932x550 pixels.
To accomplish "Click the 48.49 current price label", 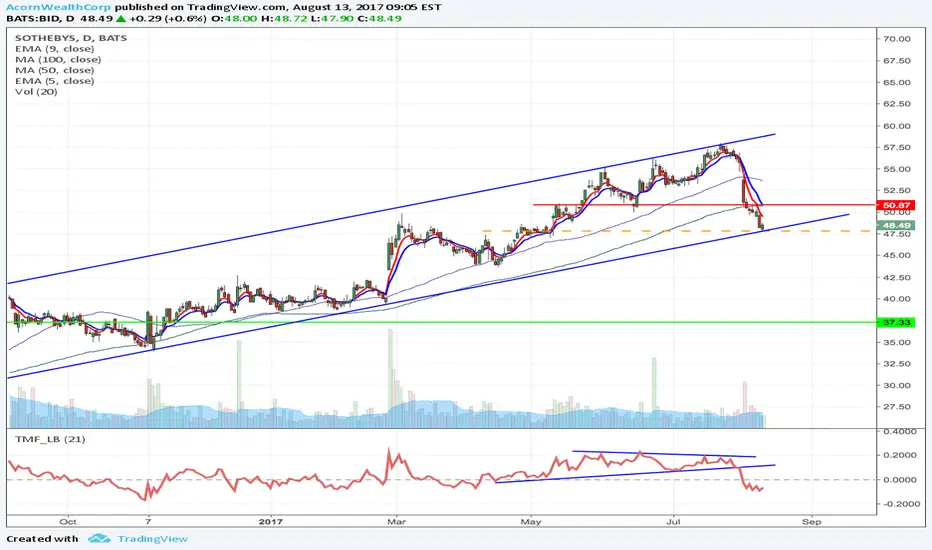I will [x=896, y=226].
